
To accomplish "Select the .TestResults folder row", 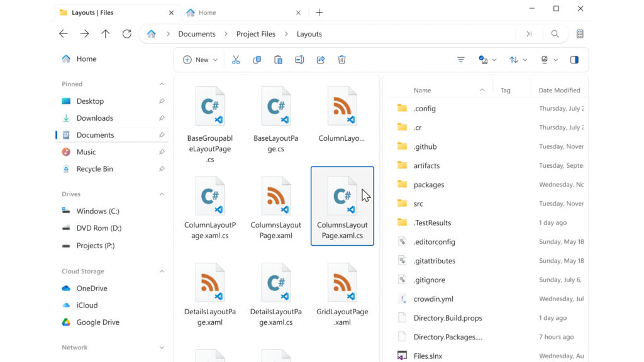I will (x=487, y=223).
